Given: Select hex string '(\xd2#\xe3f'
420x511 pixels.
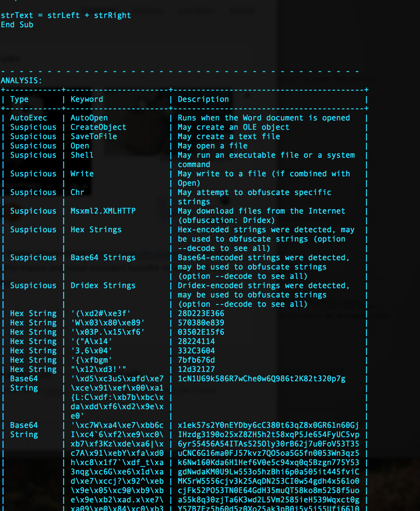Looking at the screenshot, I should pos(101,313).
